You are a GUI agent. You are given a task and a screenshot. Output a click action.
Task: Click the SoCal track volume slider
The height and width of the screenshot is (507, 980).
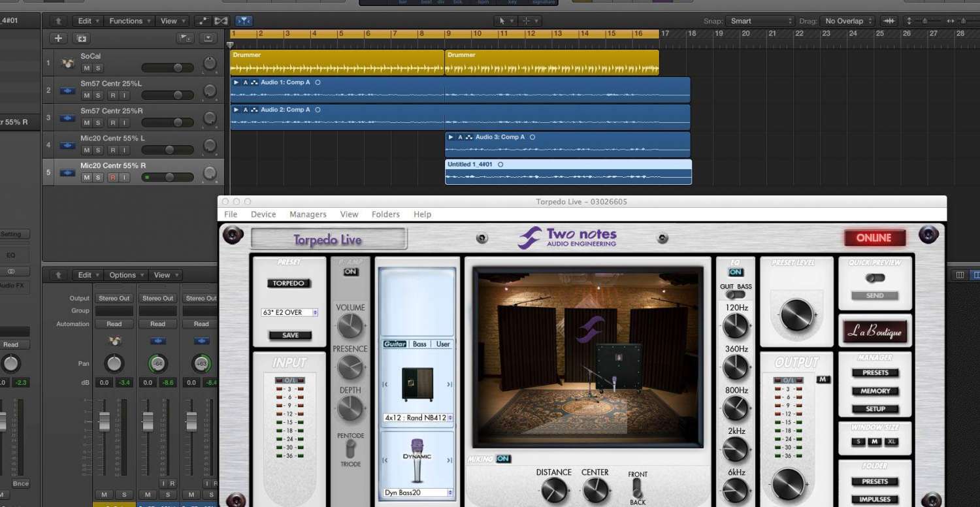pyautogui.click(x=168, y=68)
